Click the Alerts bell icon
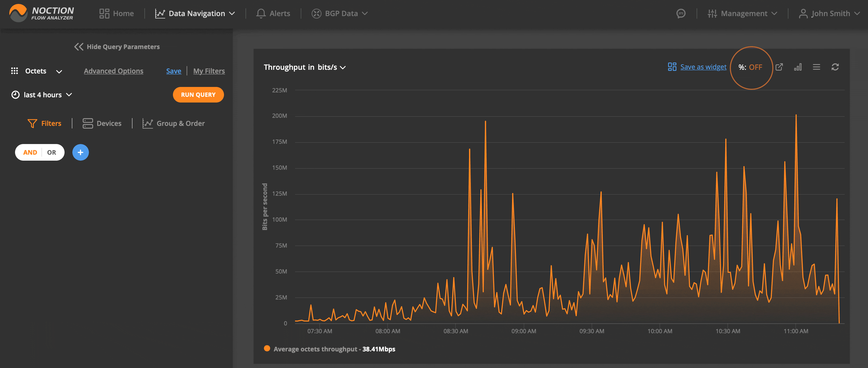The height and width of the screenshot is (368, 868). (x=260, y=12)
